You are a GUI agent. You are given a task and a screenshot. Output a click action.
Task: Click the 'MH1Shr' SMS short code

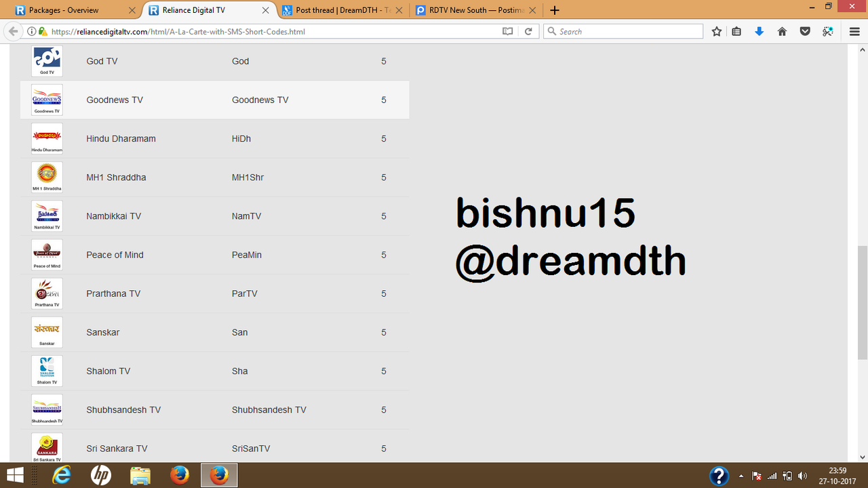[248, 178]
